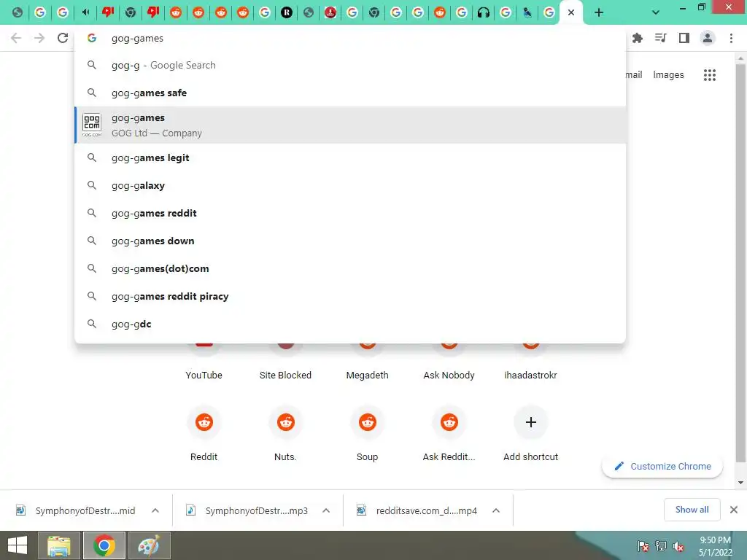Select the 'gog-games safe' suggestion

[349, 93]
